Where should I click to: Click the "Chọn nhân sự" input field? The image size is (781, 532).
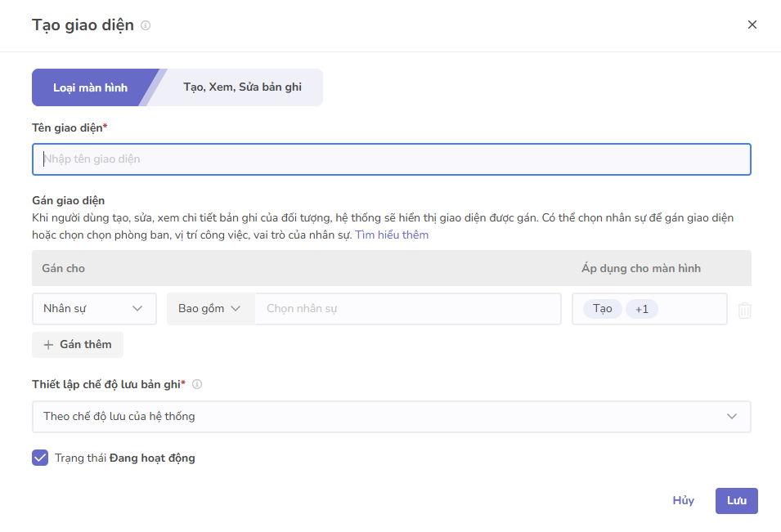407,309
